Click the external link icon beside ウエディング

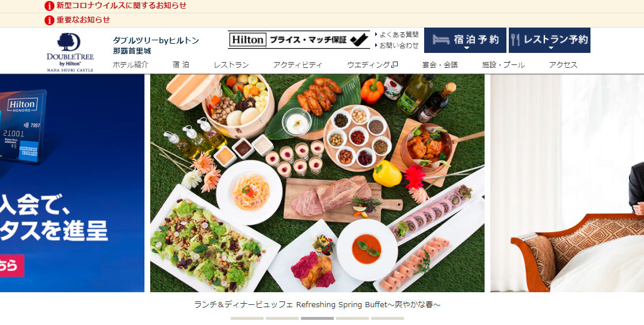tap(395, 64)
